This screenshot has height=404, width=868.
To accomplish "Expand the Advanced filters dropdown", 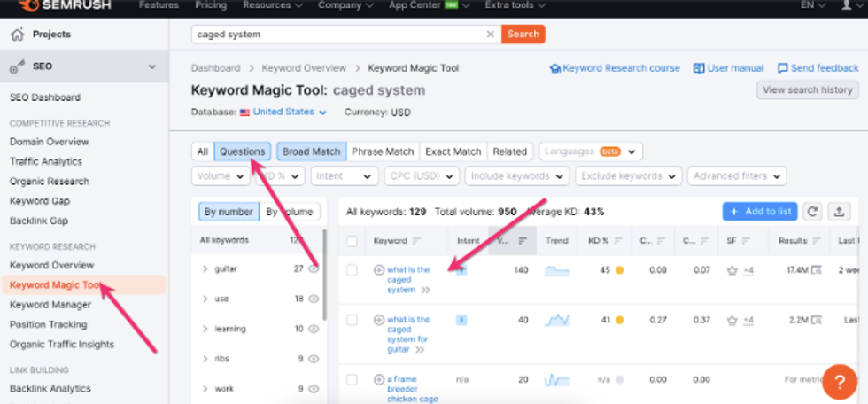I will pyautogui.click(x=736, y=176).
